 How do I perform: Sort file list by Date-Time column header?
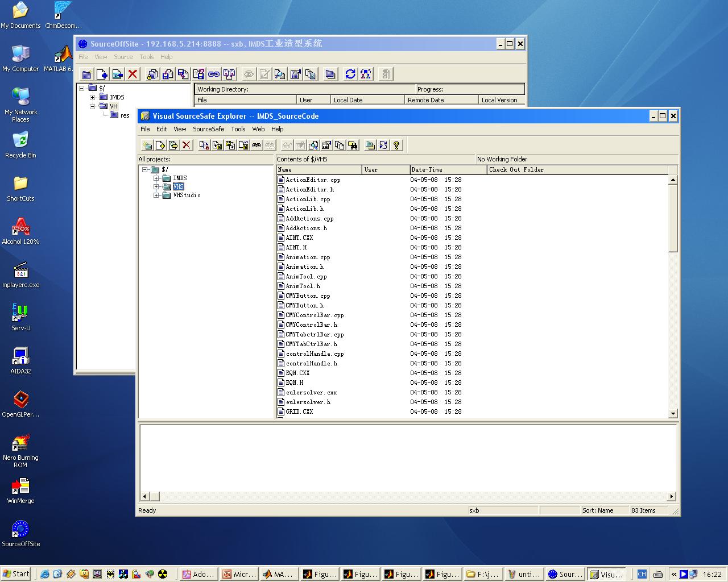click(448, 169)
